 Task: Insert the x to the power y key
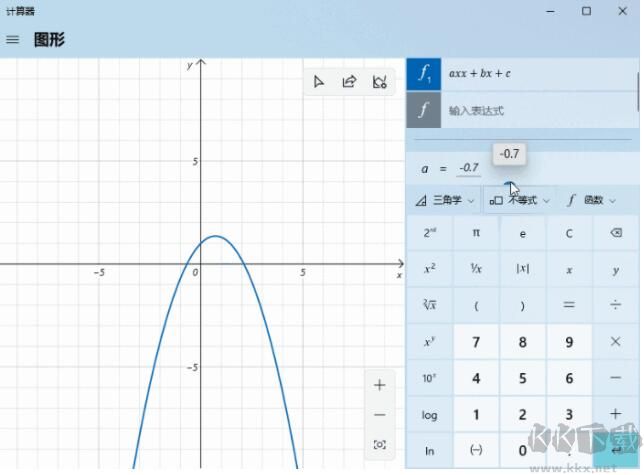(x=430, y=342)
